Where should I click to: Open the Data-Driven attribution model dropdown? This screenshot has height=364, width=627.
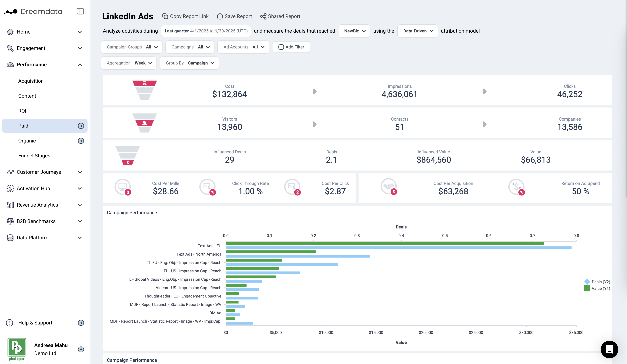pos(417,31)
